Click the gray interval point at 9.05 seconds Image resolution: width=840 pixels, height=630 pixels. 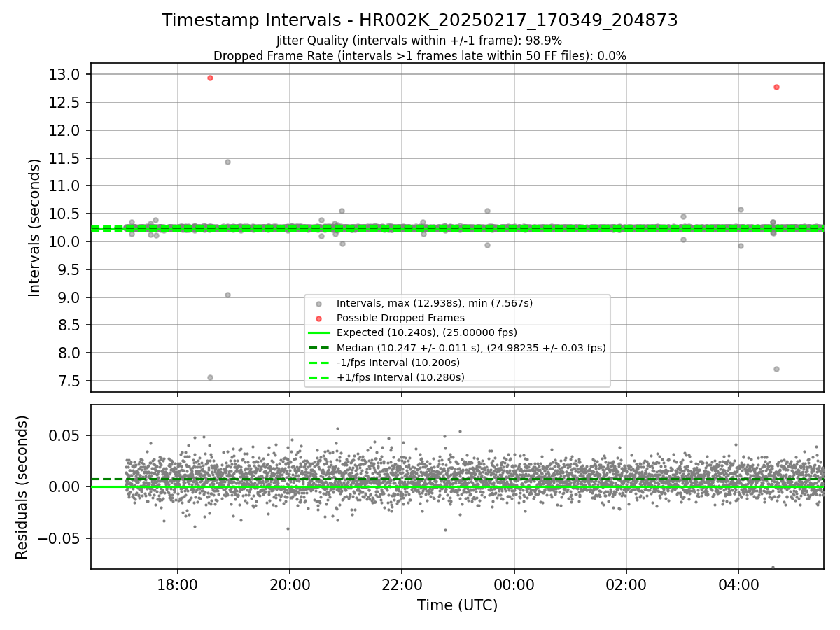[227, 295]
